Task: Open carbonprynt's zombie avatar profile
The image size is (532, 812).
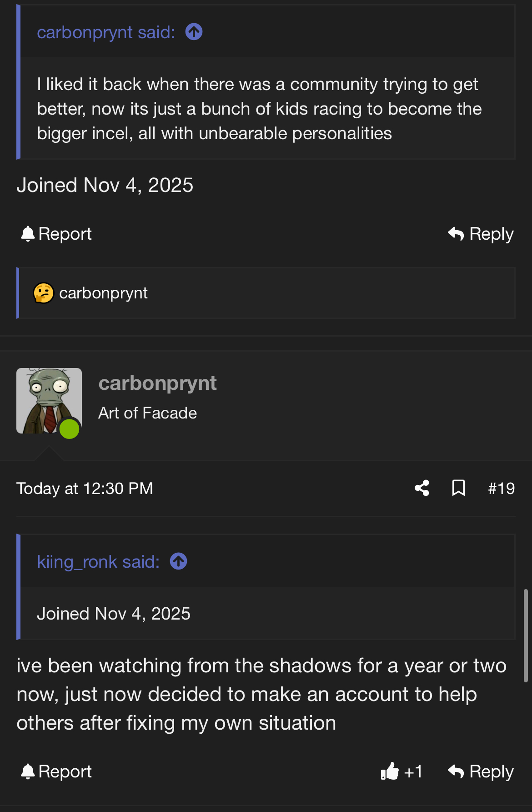Action: click(x=49, y=400)
